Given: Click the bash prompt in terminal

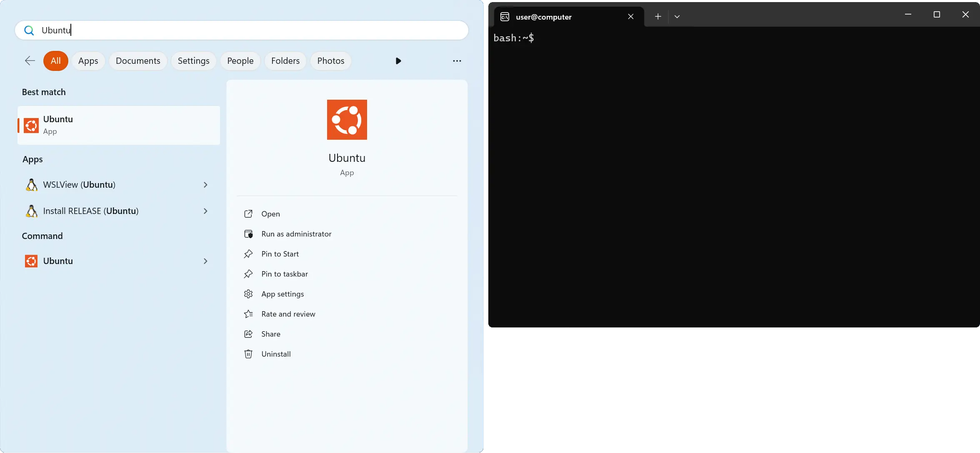Looking at the screenshot, I should (514, 38).
